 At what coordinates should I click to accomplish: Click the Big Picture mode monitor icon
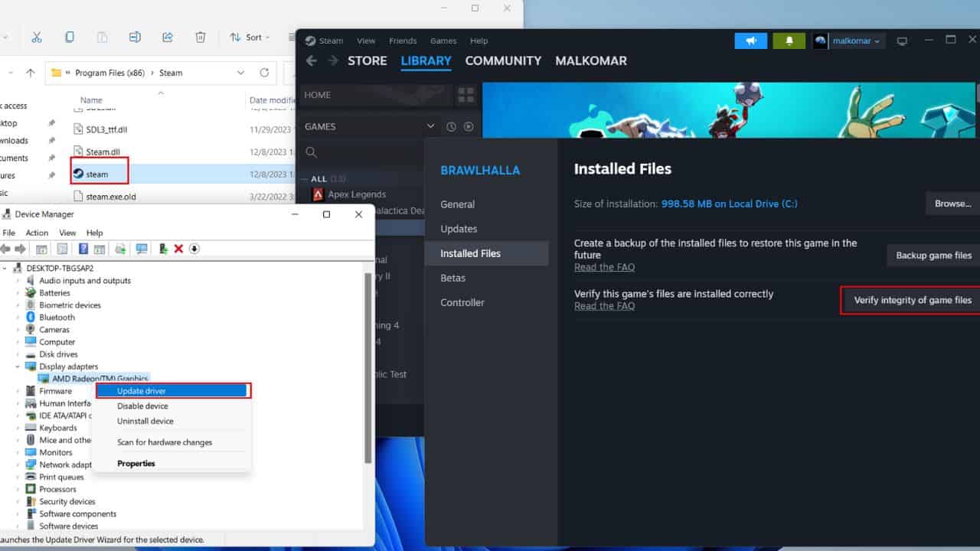(902, 41)
